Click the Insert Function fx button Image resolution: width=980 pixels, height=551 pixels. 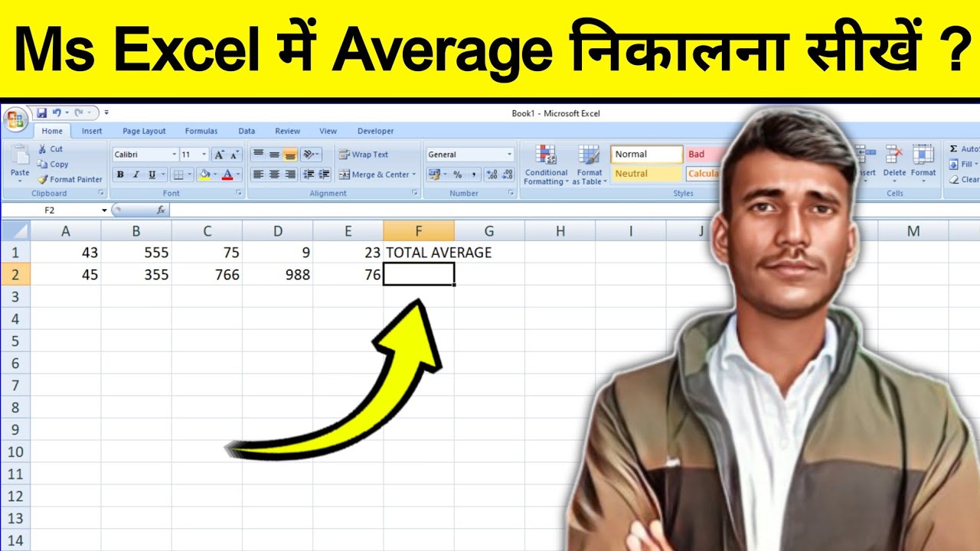pos(161,210)
